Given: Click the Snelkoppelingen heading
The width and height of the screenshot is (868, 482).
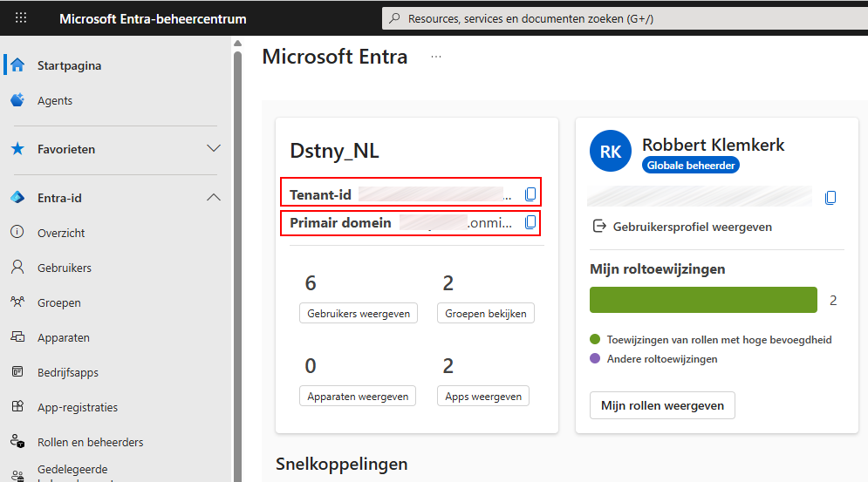Looking at the screenshot, I should [x=342, y=464].
